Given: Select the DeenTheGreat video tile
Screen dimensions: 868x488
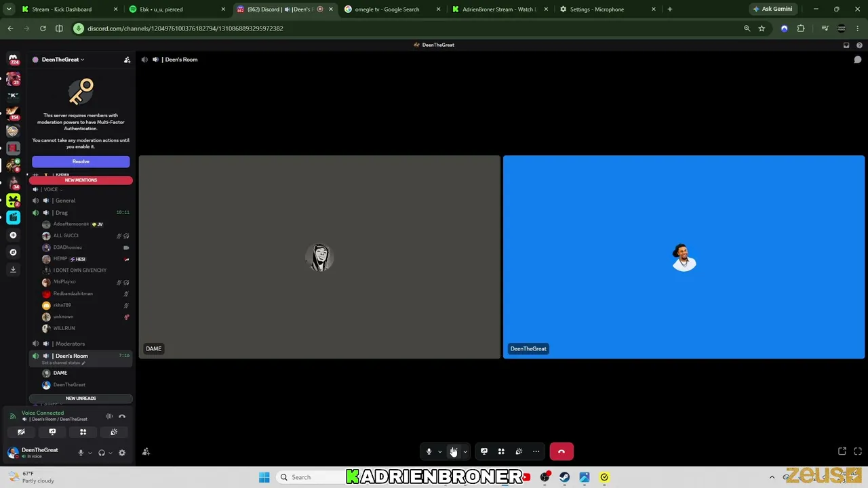Looking at the screenshot, I should [684, 257].
